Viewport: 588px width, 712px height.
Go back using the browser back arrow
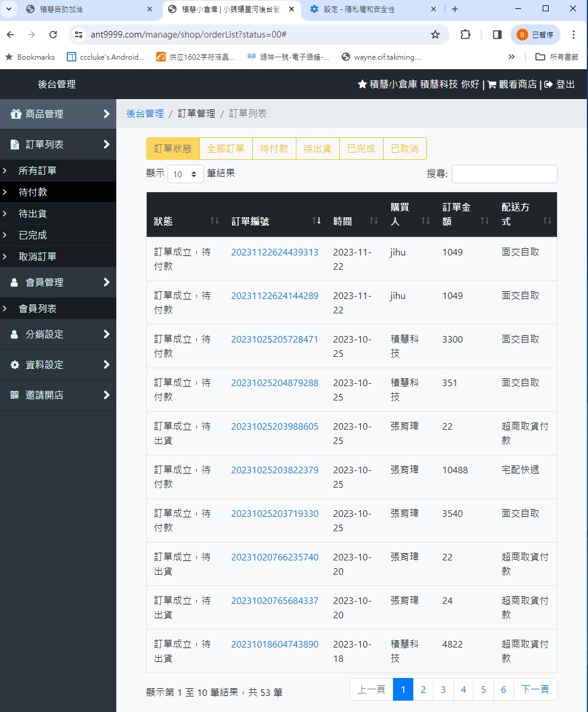click(x=10, y=35)
